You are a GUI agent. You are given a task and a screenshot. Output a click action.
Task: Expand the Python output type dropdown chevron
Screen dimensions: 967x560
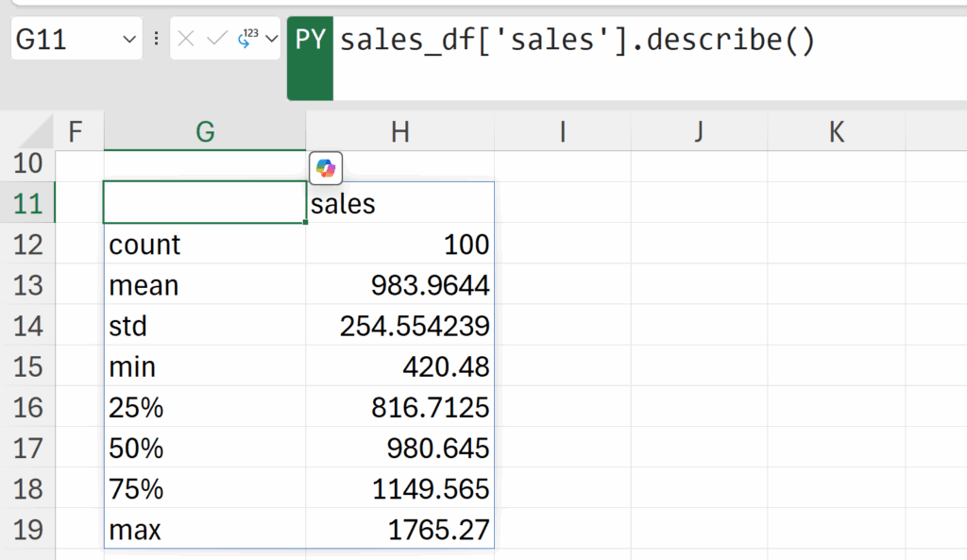coord(272,40)
